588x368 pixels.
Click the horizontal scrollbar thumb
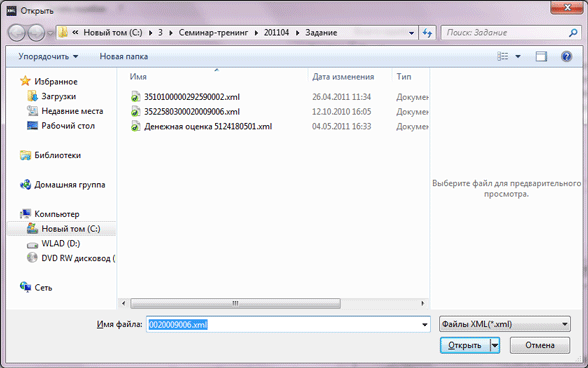(x=236, y=303)
